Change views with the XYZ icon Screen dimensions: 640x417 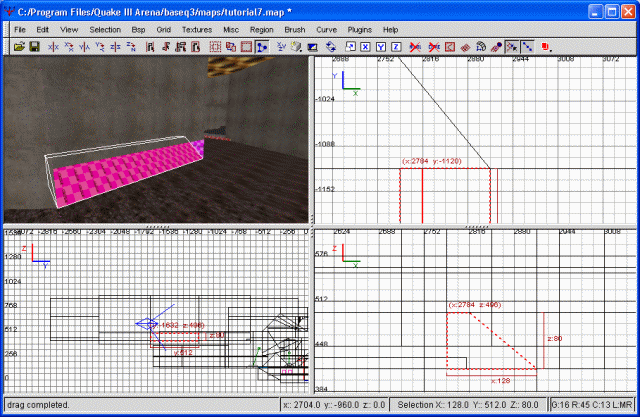[x=281, y=47]
